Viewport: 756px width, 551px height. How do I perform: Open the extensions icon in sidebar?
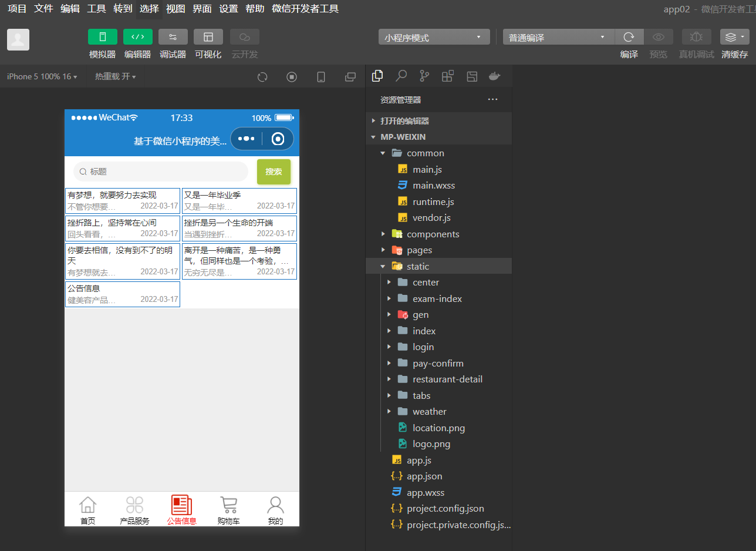(448, 76)
